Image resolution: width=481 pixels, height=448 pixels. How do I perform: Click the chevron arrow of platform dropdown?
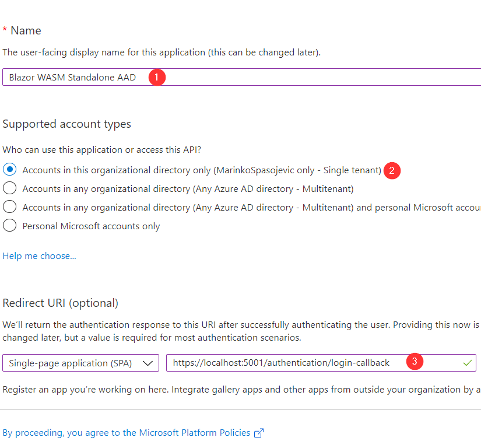[x=149, y=363]
